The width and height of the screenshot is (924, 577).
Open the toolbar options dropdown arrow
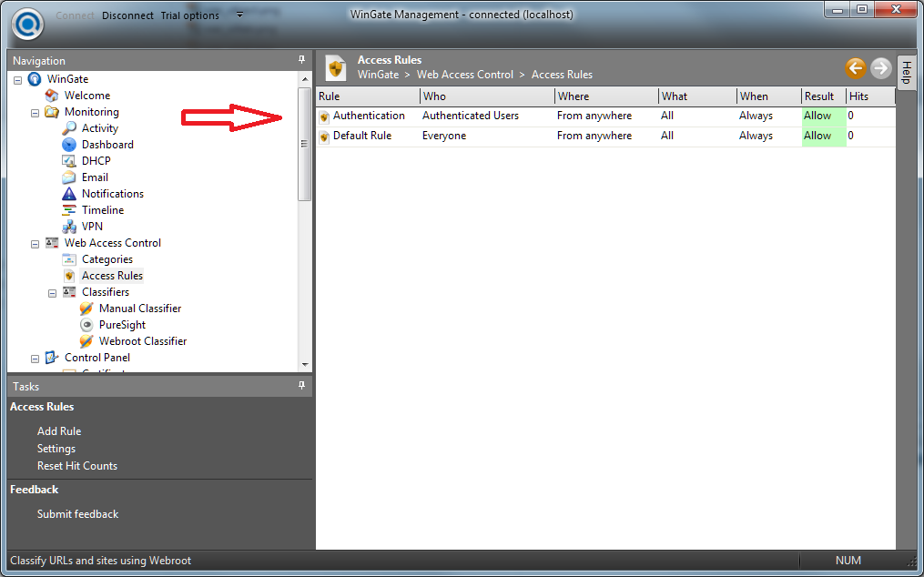[239, 15]
